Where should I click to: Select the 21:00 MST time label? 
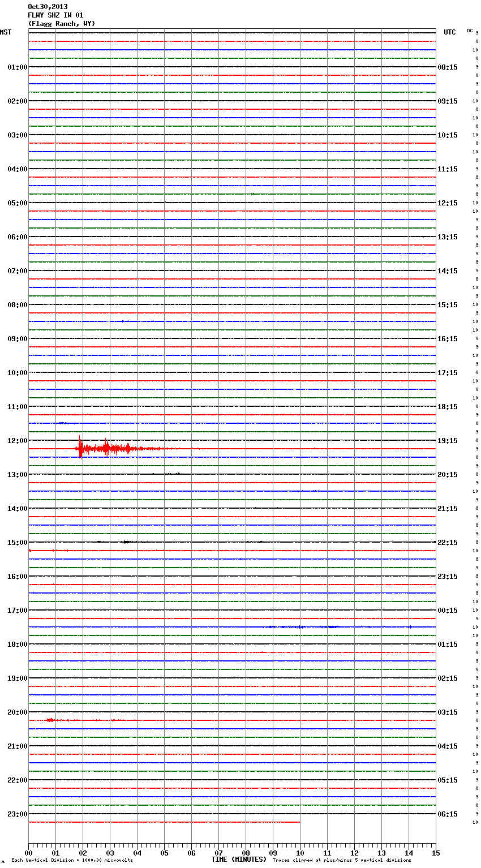tap(18, 746)
